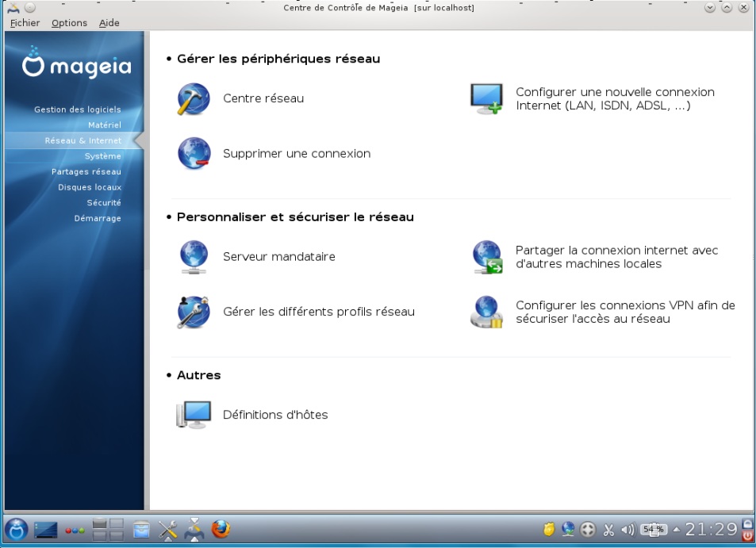This screenshot has width=756, height=548.
Task: Click the 54 % battery indicator
Action: 654,530
